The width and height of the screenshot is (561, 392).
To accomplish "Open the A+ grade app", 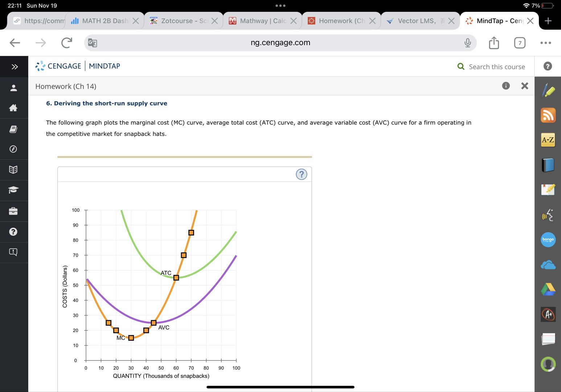I will click(548, 314).
